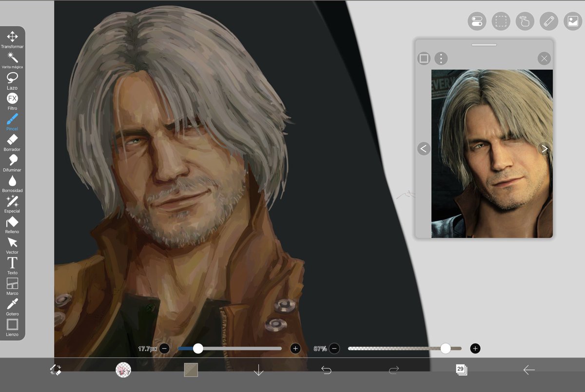Choose the Lazo selection tool
Viewport: 585px width, 392px height.
pyautogui.click(x=12, y=81)
